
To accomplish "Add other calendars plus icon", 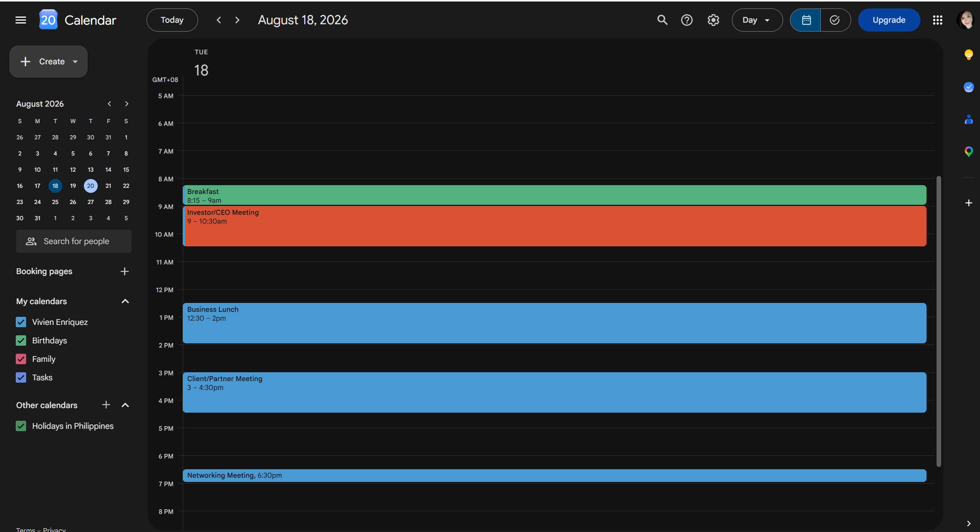I will [x=106, y=405].
